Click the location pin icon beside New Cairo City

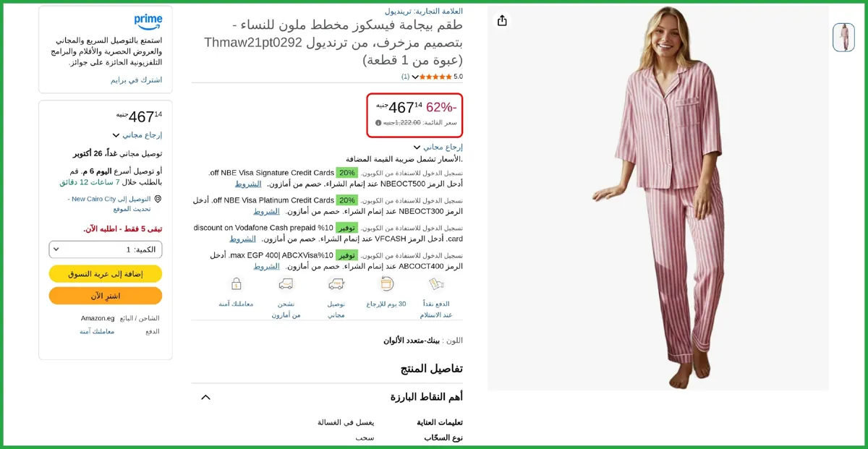tap(158, 199)
